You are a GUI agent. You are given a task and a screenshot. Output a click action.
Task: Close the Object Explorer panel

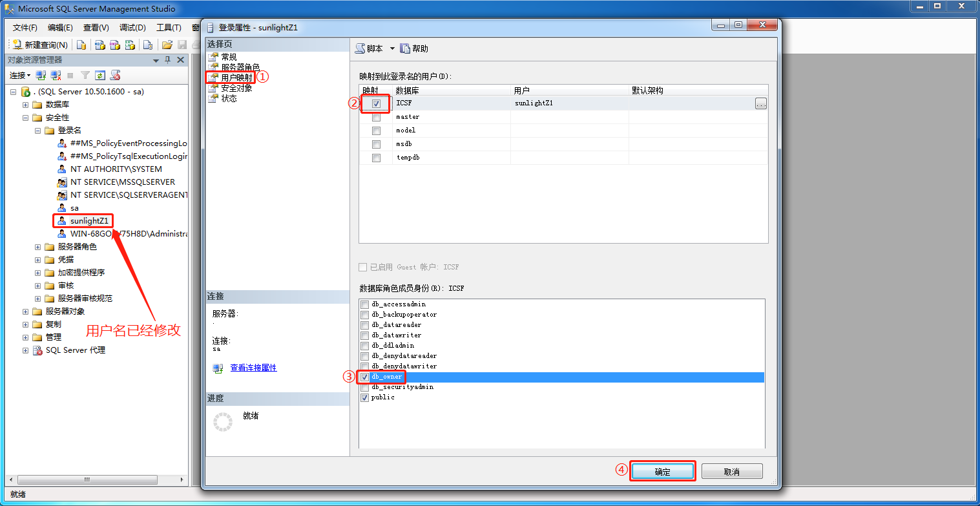[x=181, y=60]
